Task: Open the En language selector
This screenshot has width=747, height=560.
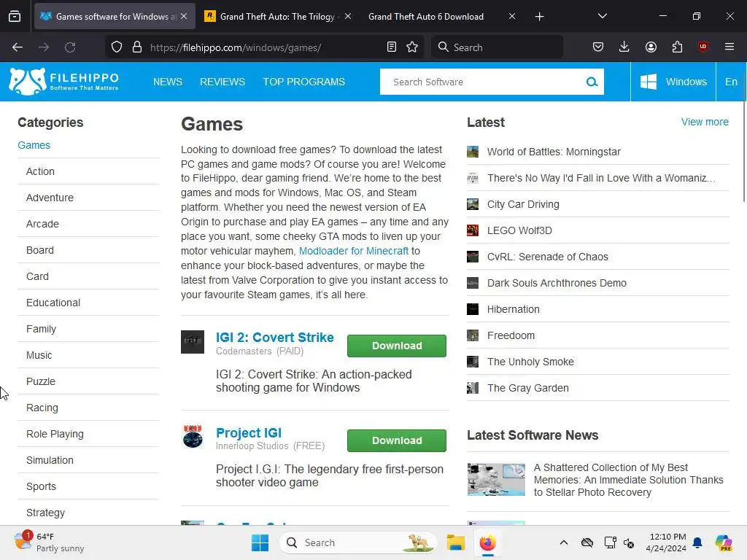Action: click(731, 82)
